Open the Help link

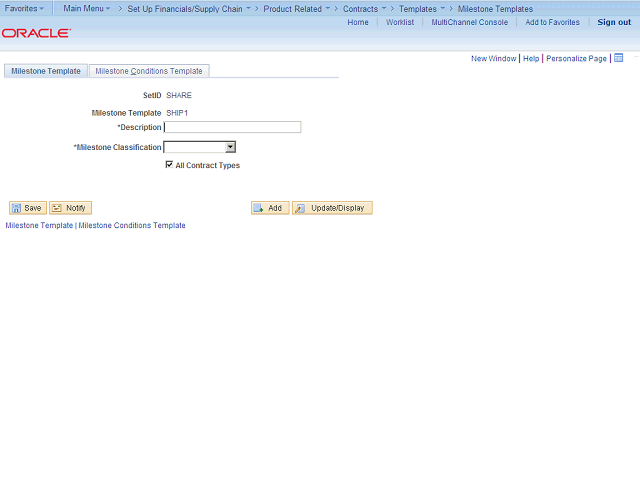coord(531,58)
